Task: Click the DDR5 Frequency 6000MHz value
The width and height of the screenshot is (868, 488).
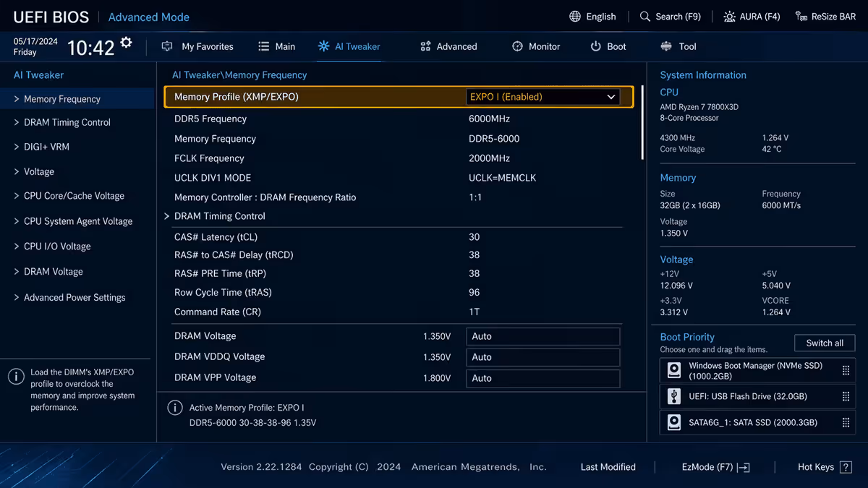Action: click(x=489, y=119)
